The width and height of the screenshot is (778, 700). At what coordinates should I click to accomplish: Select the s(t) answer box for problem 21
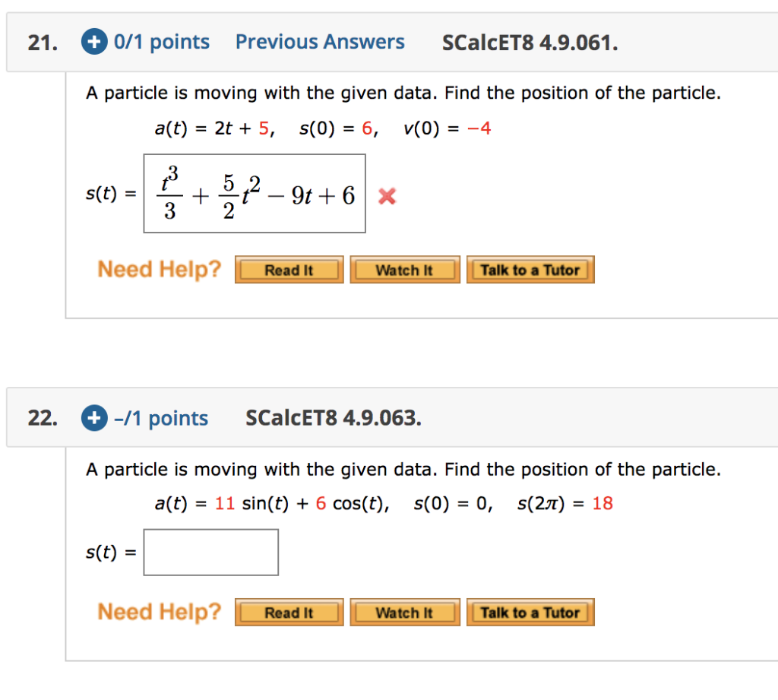(x=254, y=192)
